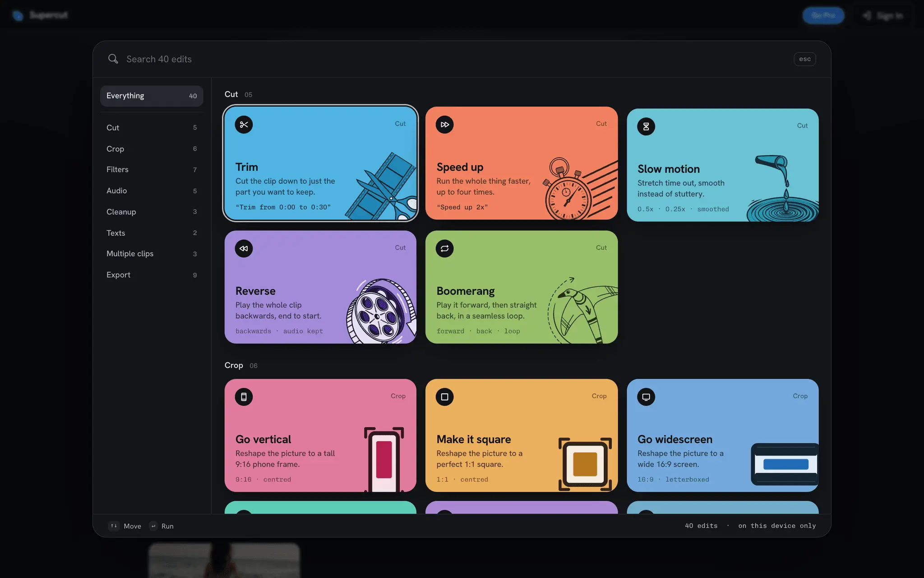The image size is (924, 578).
Task: Click "Trim from 0:00 to 0:30" example text
Action: tap(283, 207)
